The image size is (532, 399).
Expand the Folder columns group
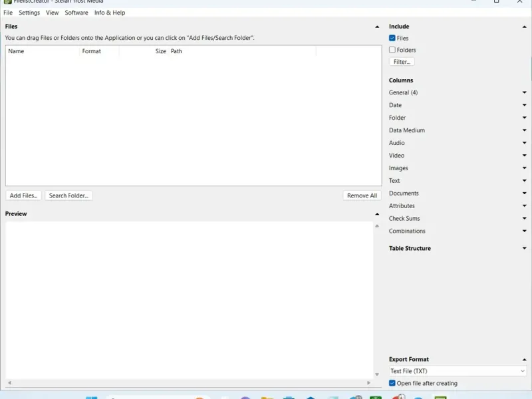524,118
